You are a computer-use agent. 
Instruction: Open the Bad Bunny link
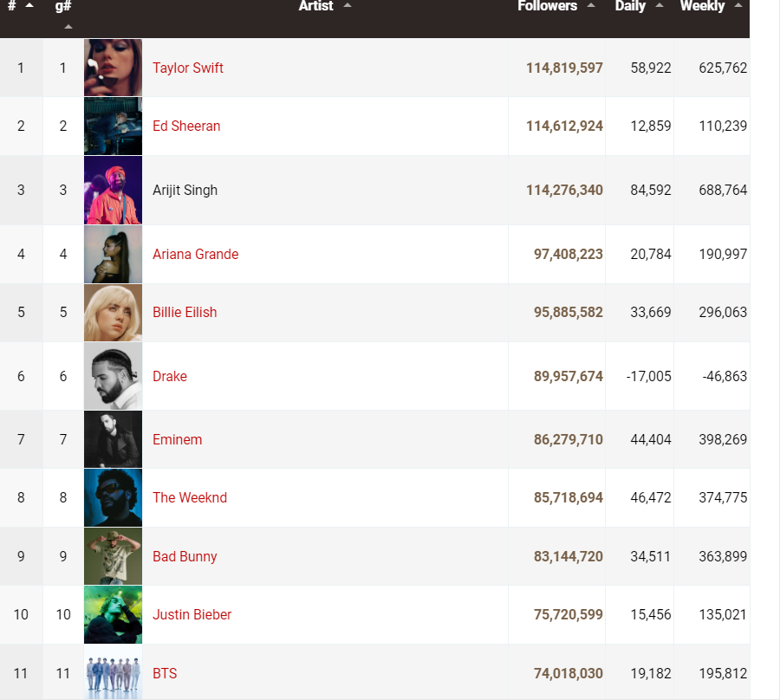pyautogui.click(x=185, y=556)
